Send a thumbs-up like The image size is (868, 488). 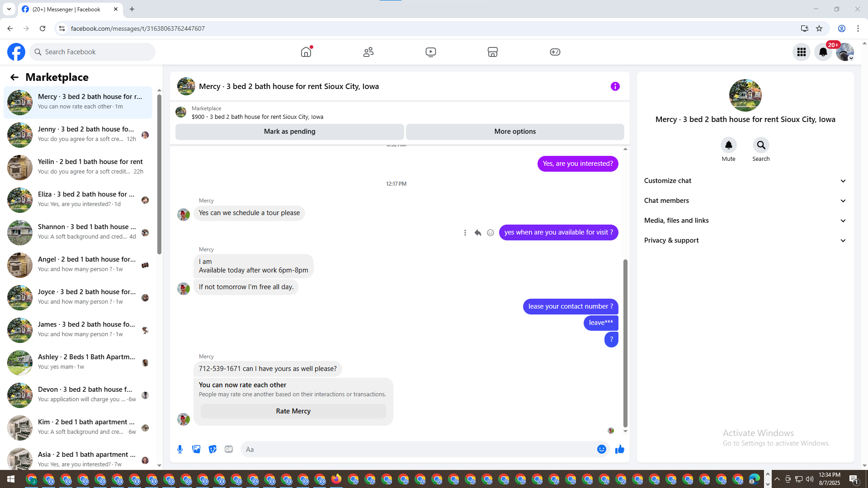coord(619,449)
